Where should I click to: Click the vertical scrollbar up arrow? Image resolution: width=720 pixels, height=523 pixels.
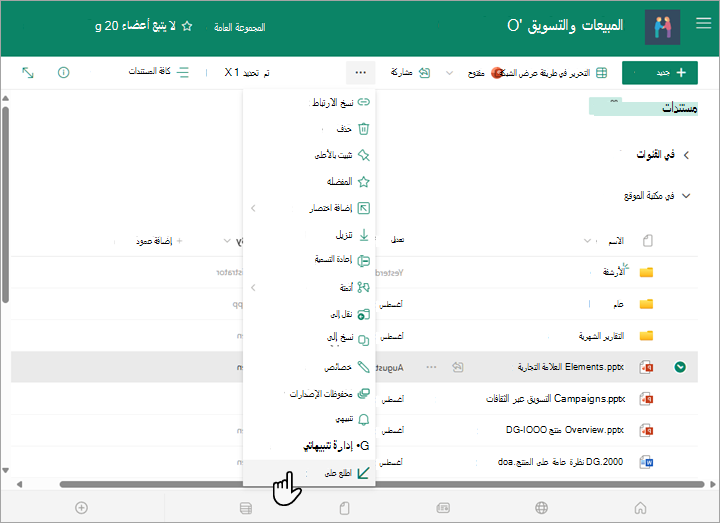pos(6,98)
